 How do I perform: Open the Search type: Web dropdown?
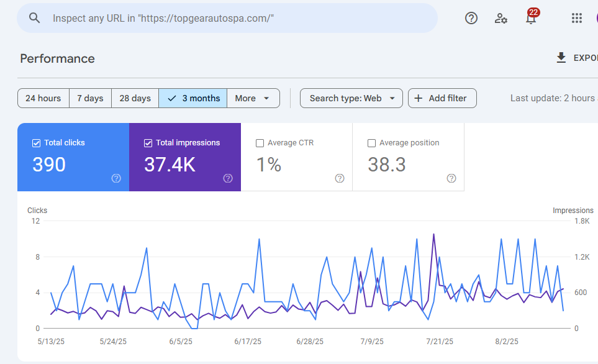(351, 98)
